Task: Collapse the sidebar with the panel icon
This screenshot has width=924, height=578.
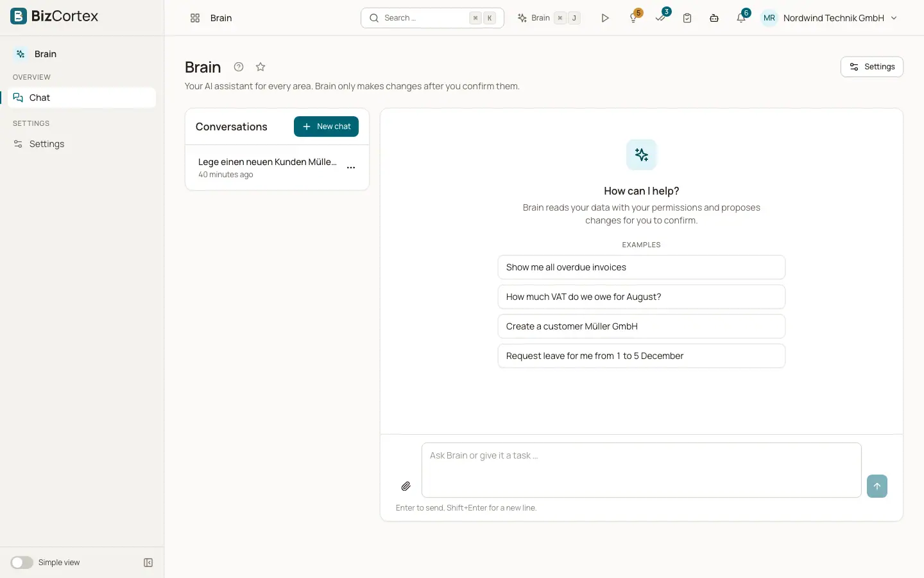Action: pyautogui.click(x=148, y=563)
